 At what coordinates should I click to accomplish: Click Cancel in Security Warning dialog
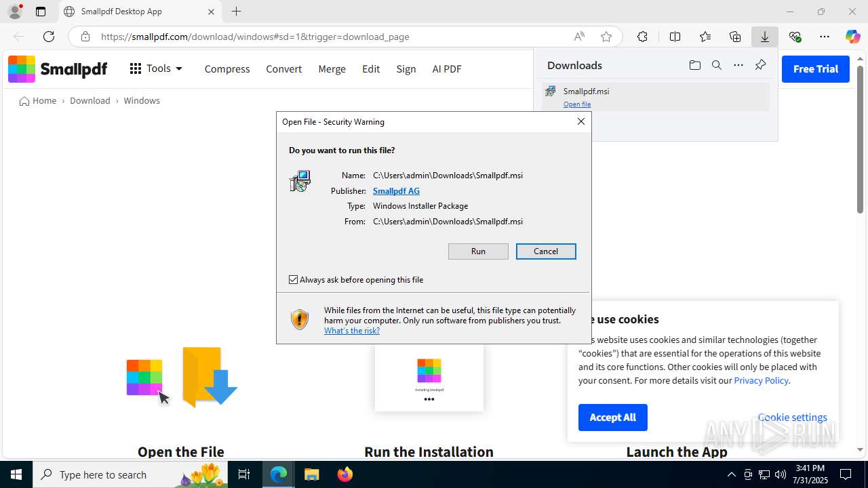tap(546, 251)
